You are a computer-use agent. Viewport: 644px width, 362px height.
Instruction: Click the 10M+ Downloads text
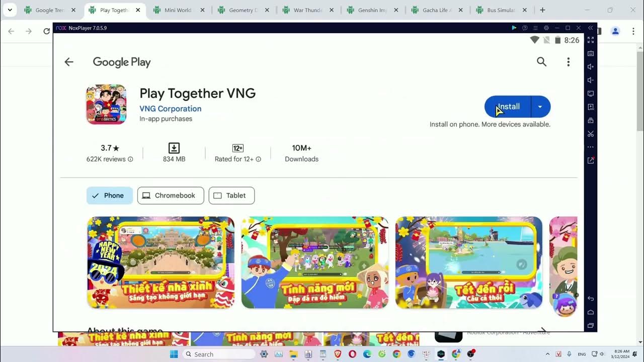click(x=301, y=153)
